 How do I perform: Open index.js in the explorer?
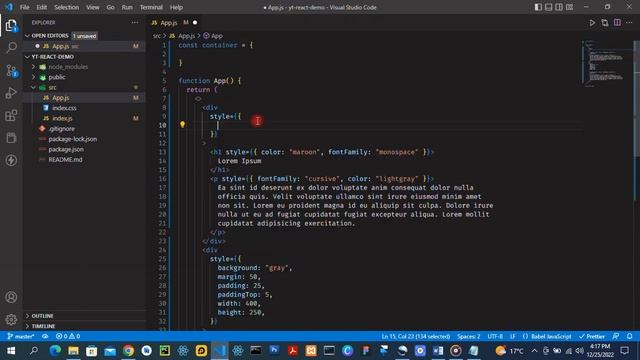(x=62, y=118)
